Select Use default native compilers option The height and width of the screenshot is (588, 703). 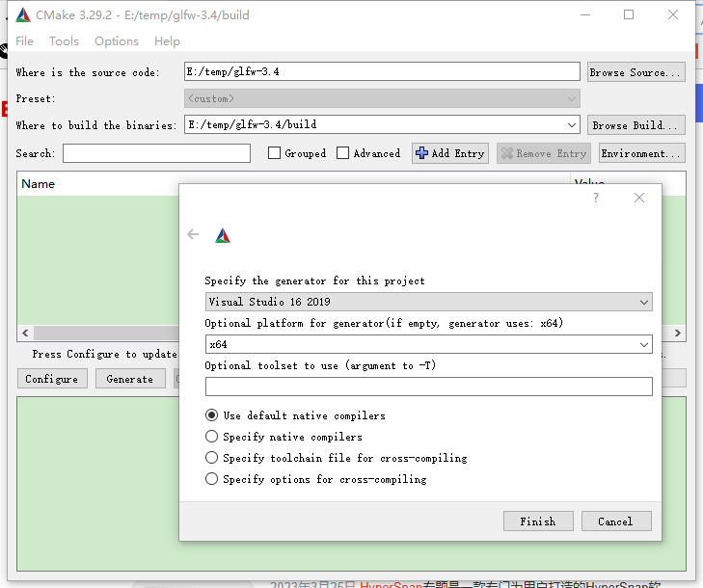pos(212,415)
